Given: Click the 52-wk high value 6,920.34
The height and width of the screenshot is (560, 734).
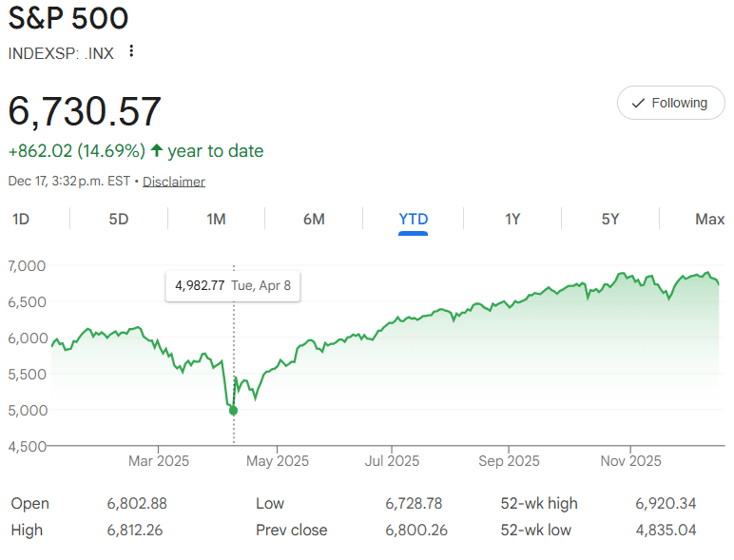Looking at the screenshot, I should tap(666, 503).
